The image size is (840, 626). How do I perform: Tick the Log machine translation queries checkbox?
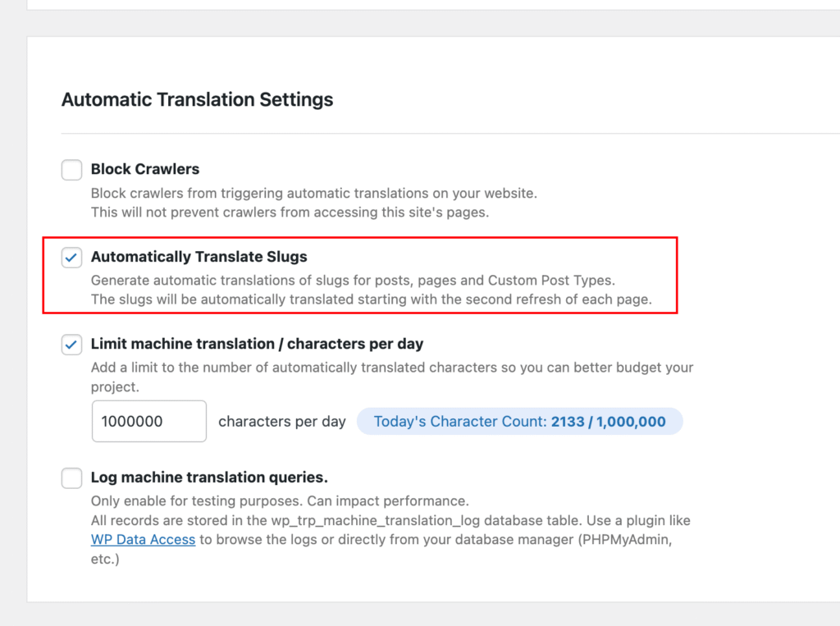(x=72, y=477)
